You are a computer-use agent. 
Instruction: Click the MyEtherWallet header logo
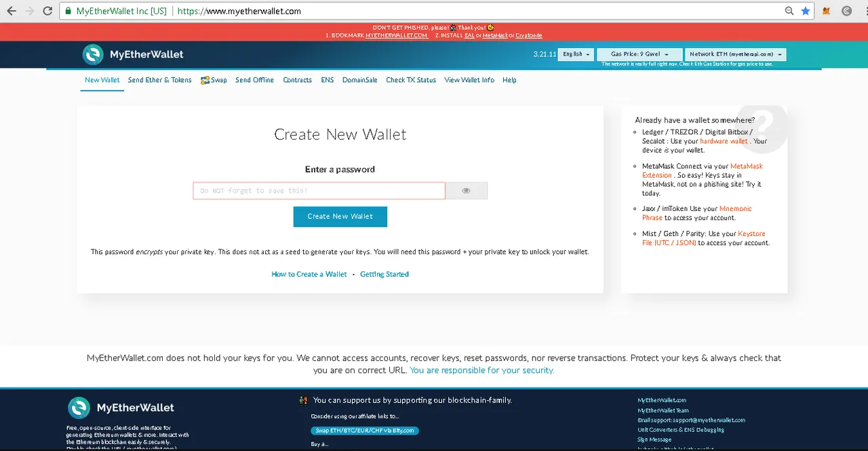[133, 54]
